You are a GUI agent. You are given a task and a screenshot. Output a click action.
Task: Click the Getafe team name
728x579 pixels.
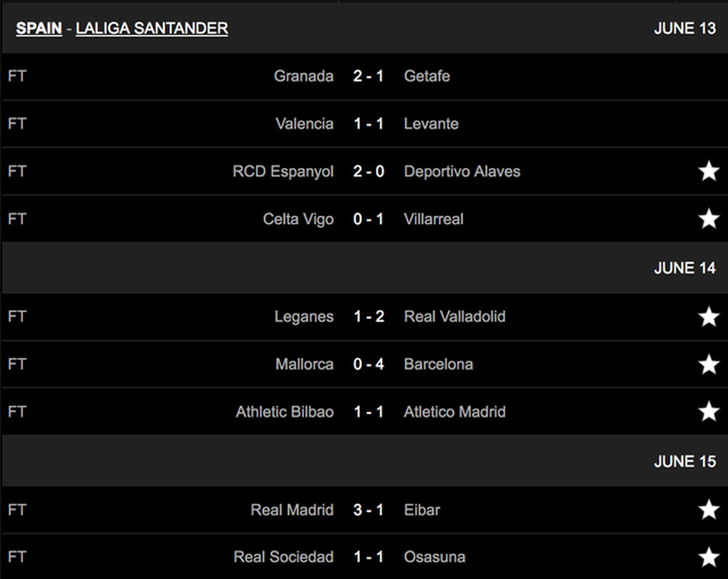[427, 76]
